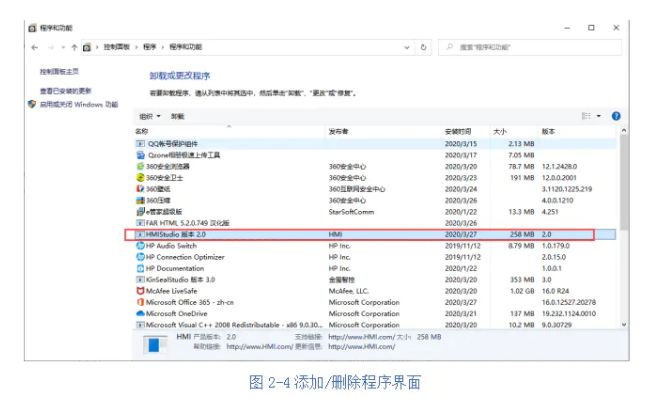The height and width of the screenshot is (400, 653).
Task: Click the Microsoft OneDrive program icon
Action: pyautogui.click(x=140, y=312)
